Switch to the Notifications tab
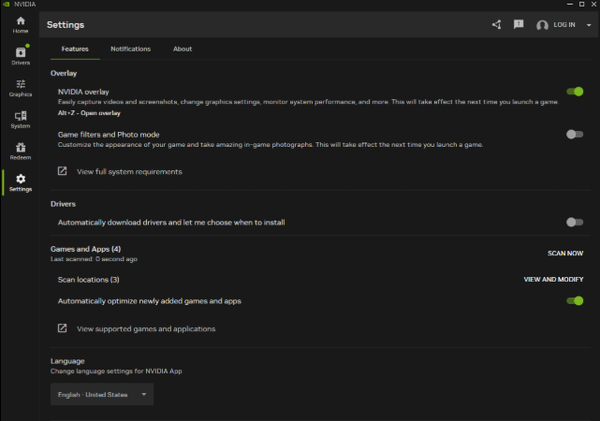600x421 pixels. click(130, 49)
